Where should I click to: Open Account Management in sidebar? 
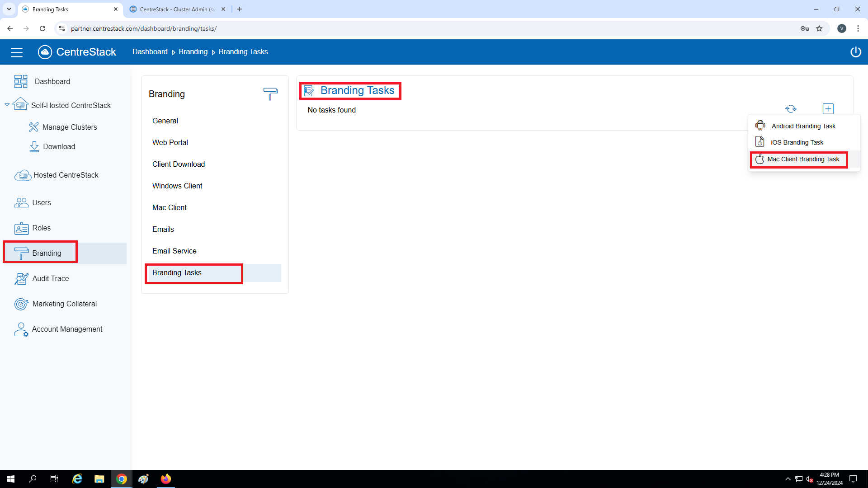[x=67, y=329]
